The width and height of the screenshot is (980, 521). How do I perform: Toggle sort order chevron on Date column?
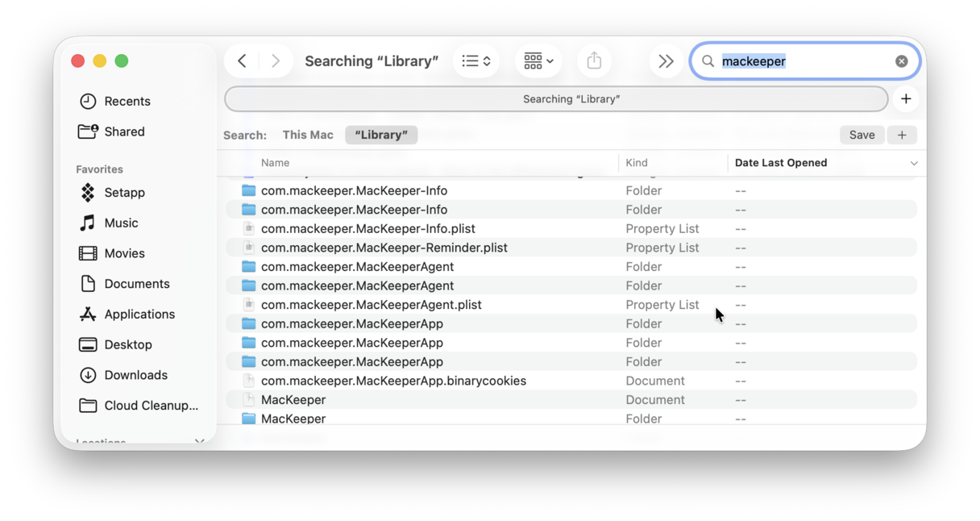point(914,163)
